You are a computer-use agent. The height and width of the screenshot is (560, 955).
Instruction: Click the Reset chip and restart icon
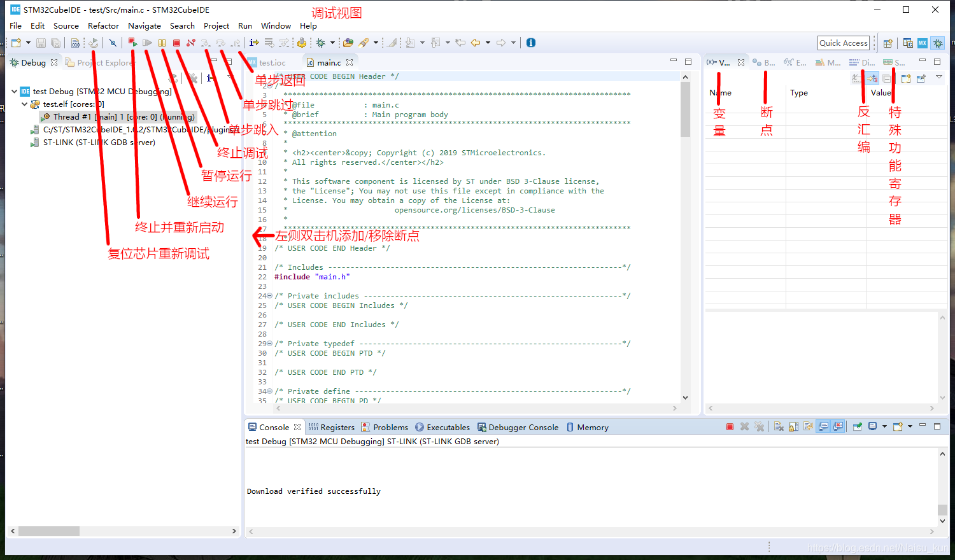93,43
